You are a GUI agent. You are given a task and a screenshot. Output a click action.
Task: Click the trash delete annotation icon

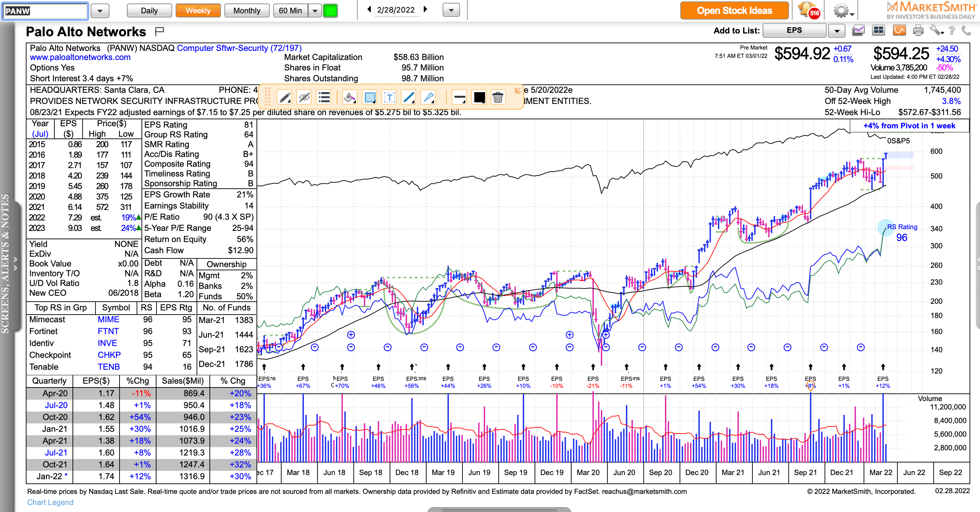tap(498, 97)
